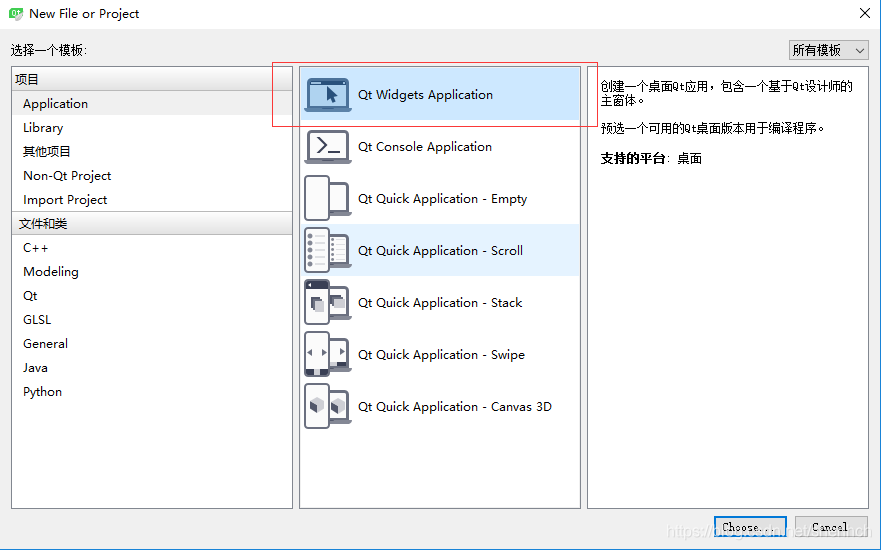
Task: Select Application project category
Action: tap(152, 104)
